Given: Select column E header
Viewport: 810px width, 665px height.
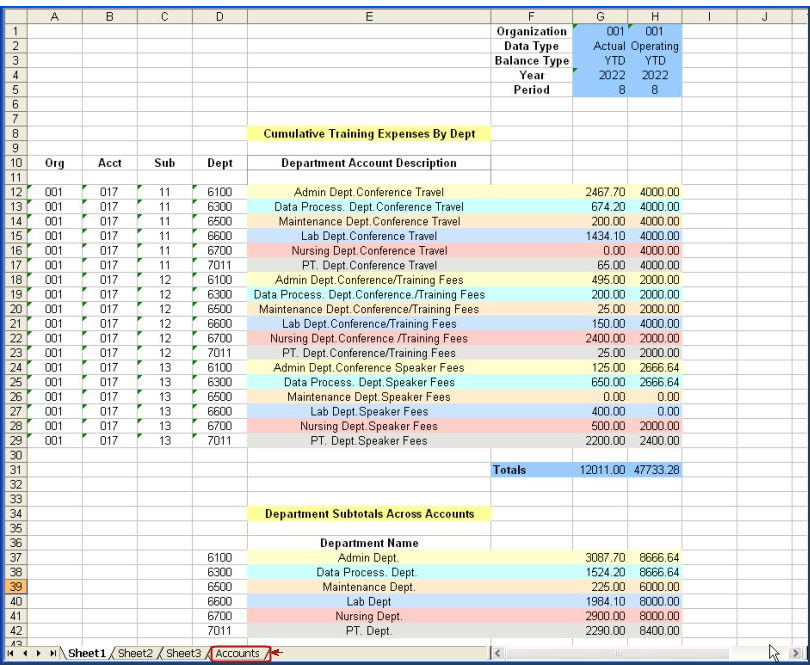Looking at the screenshot, I should pyautogui.click(x=369, y=16).
